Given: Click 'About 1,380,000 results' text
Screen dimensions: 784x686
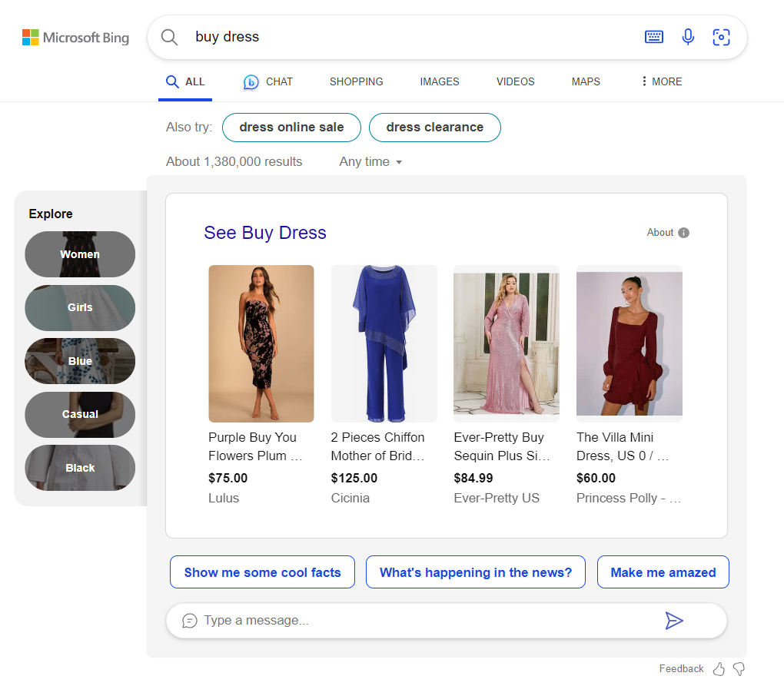Looking at the screenshot, I should point(234,162).
